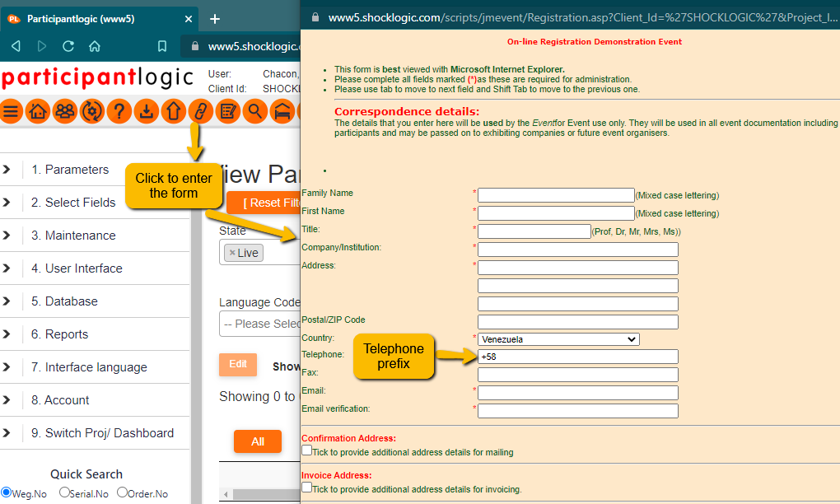Image resolution: width=840 pixels, height=504 pixels.
Task: Click the orange home icon
Action: tap(38, 111)
